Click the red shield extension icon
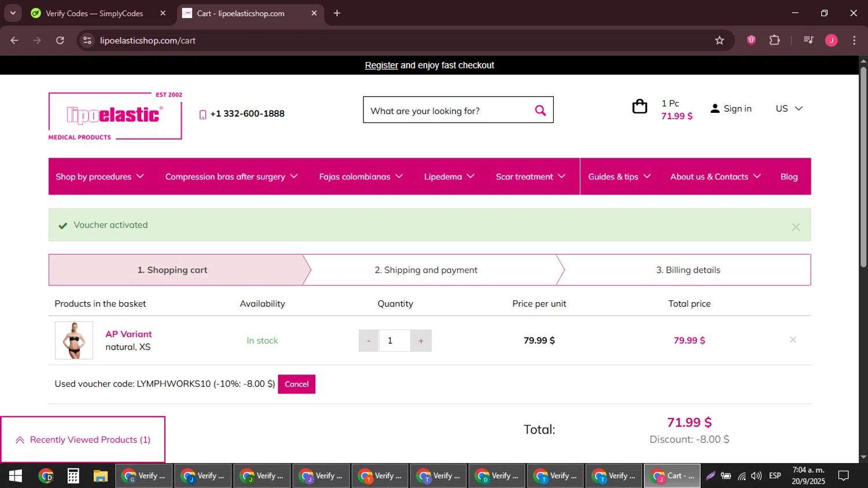The height and width of the screenshot is (488, 868). point(751,41)
